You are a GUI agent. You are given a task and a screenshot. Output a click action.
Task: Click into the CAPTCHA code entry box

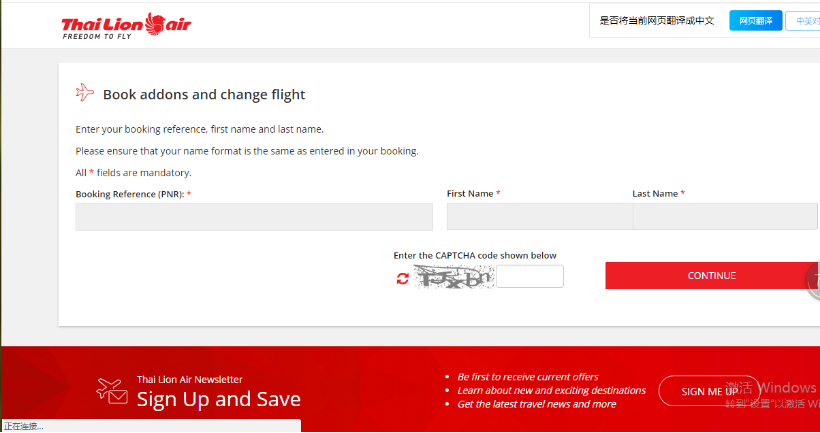(530, 276)
